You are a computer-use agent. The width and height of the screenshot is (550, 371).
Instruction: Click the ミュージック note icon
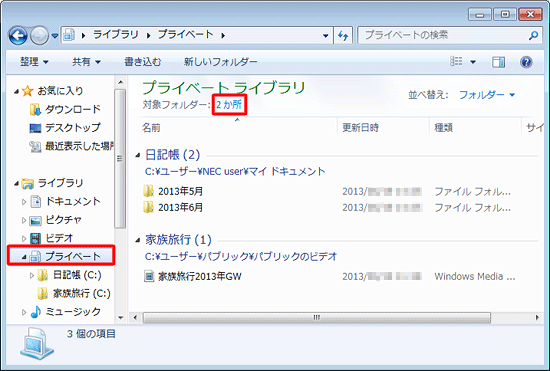(35, 312)
